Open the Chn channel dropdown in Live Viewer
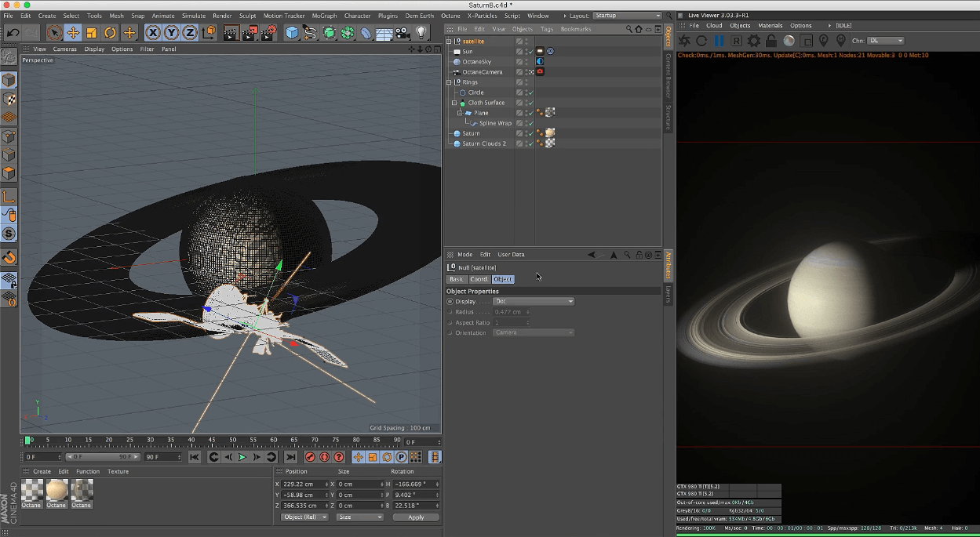980x537 pixels. pos(885,41)
